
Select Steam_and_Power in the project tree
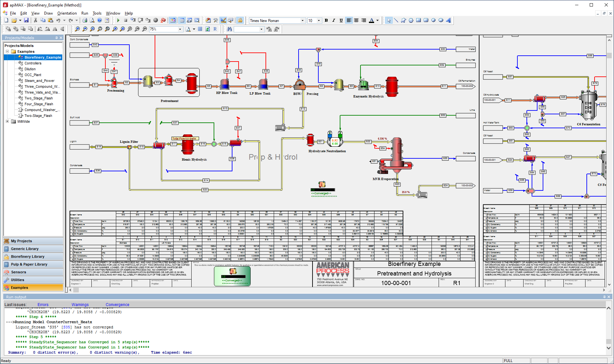click(x=39, y=81)
